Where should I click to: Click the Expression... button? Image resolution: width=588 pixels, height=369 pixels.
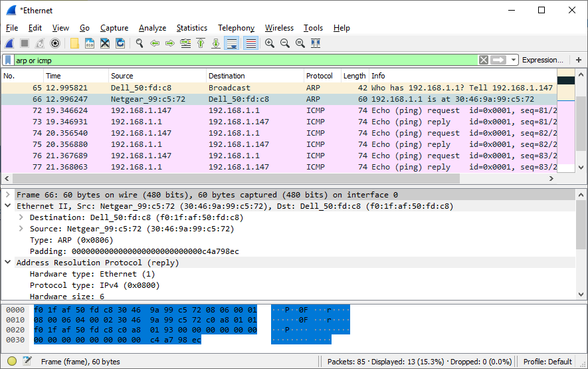543,60
